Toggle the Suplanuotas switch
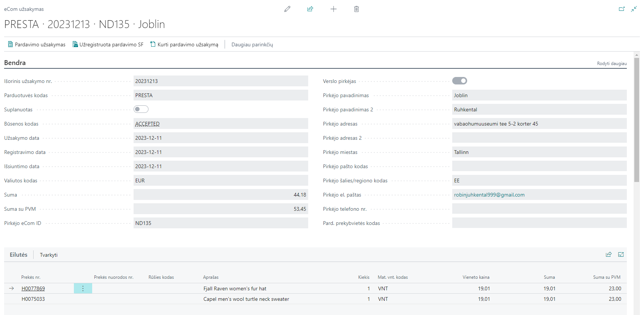The image size is (644, 315). 141,109
